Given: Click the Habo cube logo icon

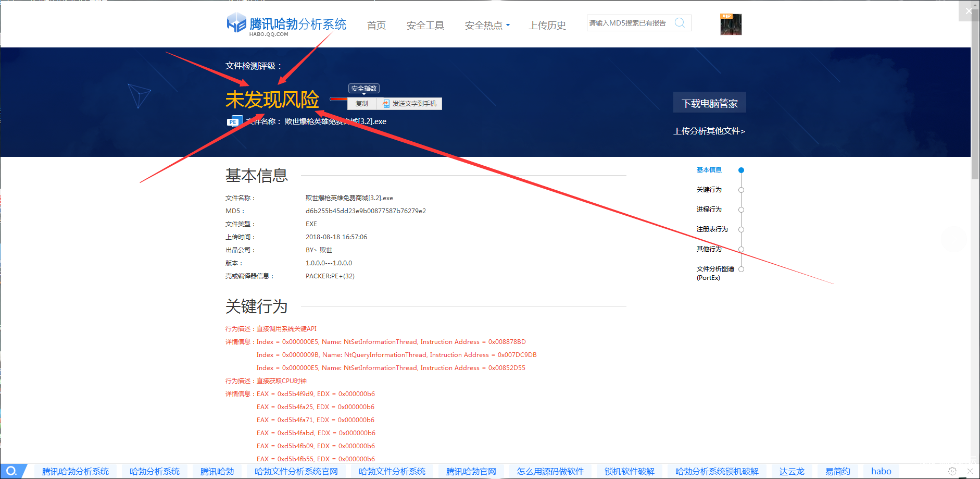Looking at the screenshot, I should (236, 23).
